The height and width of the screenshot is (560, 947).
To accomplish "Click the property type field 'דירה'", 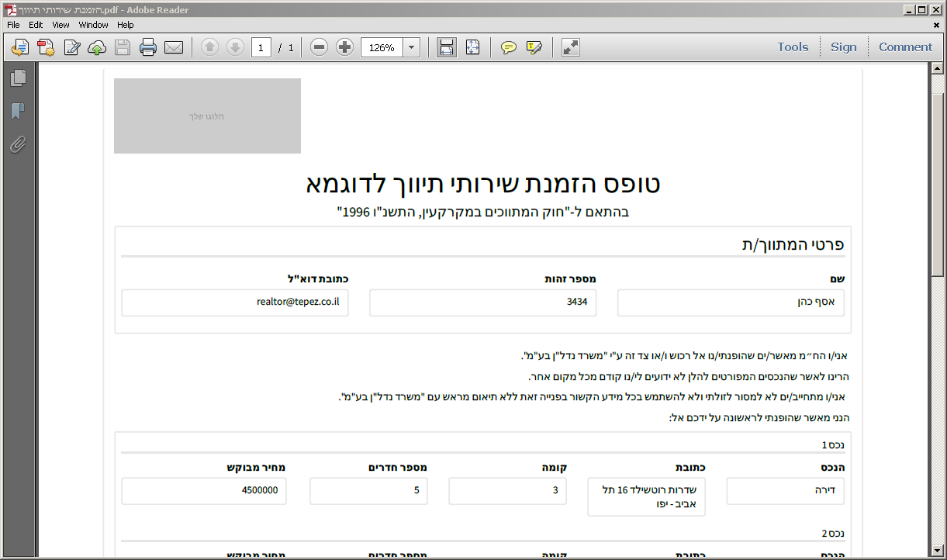I will (786, 490).
